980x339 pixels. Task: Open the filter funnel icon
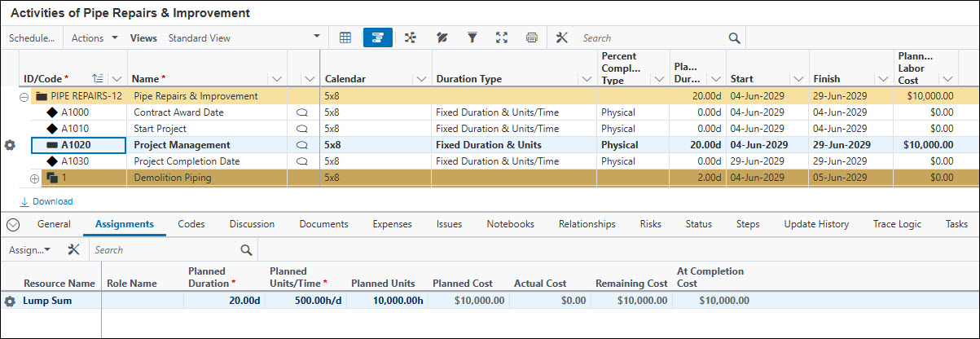tap(472, 37)
